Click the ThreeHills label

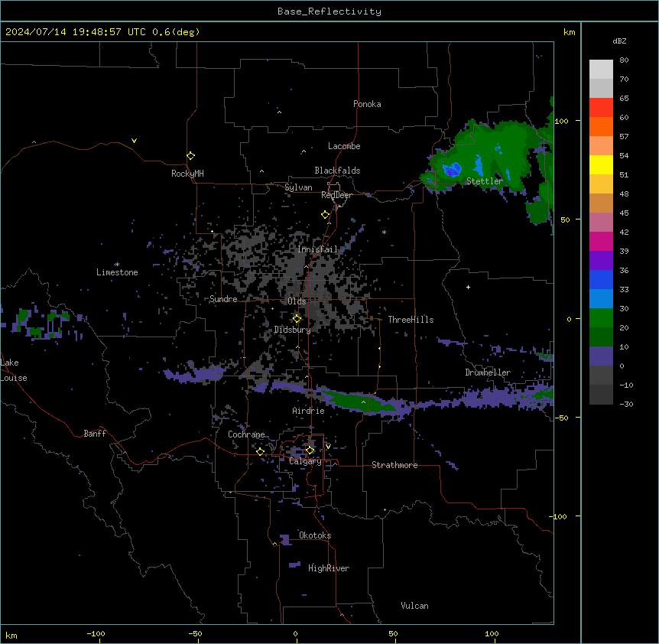coord(411,320)
